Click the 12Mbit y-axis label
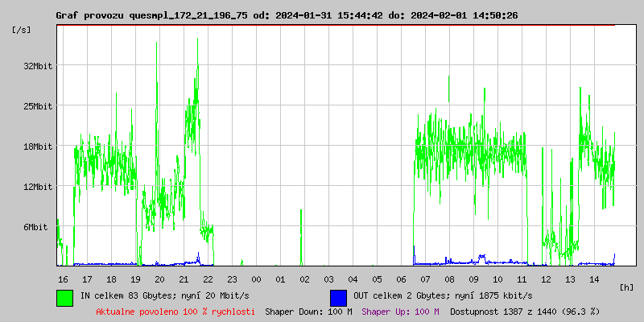Image resolution: width=644 pixels, height=322 pixels. point(38,187)
